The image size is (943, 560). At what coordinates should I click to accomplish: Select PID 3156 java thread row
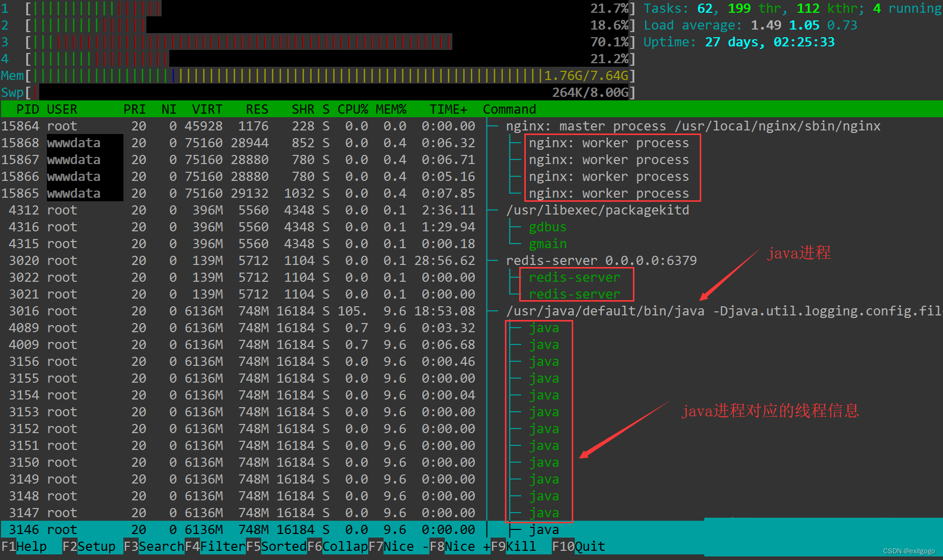point(471,361)
